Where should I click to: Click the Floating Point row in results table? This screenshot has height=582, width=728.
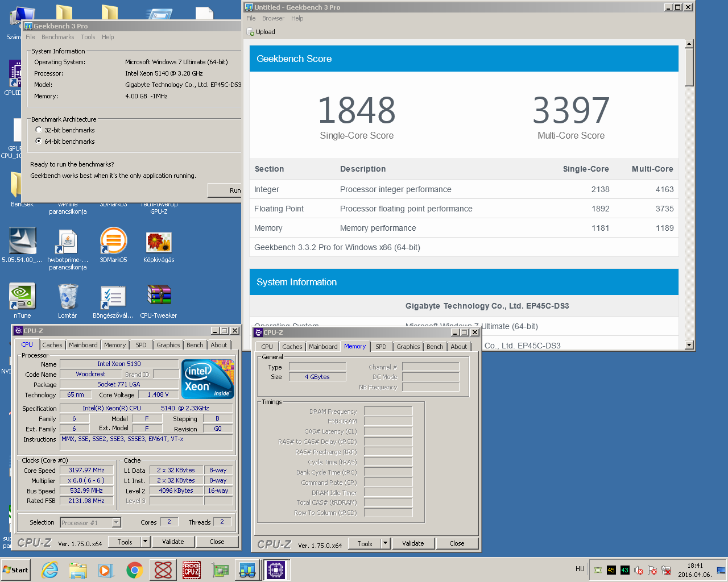(x=464, y=209)
